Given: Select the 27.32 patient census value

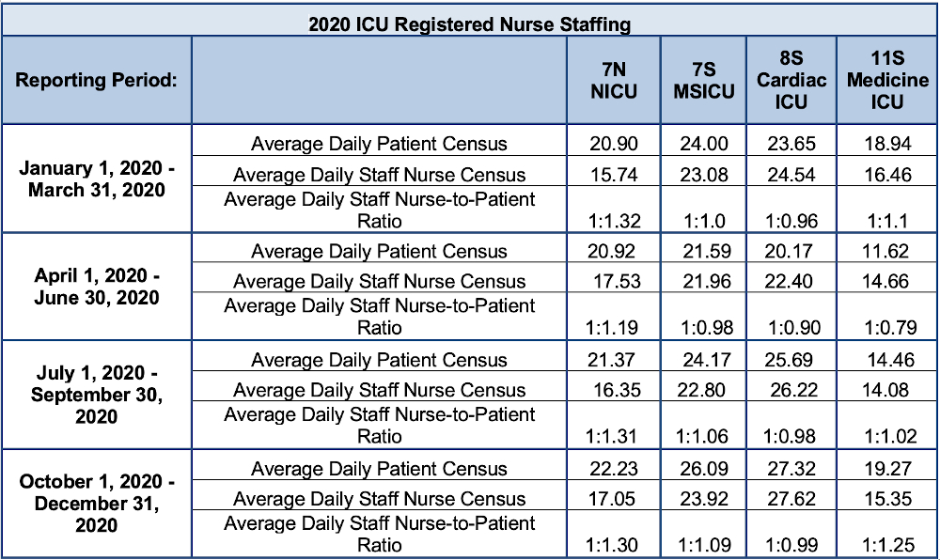Looking at the screenshot, I should [791, 469].
